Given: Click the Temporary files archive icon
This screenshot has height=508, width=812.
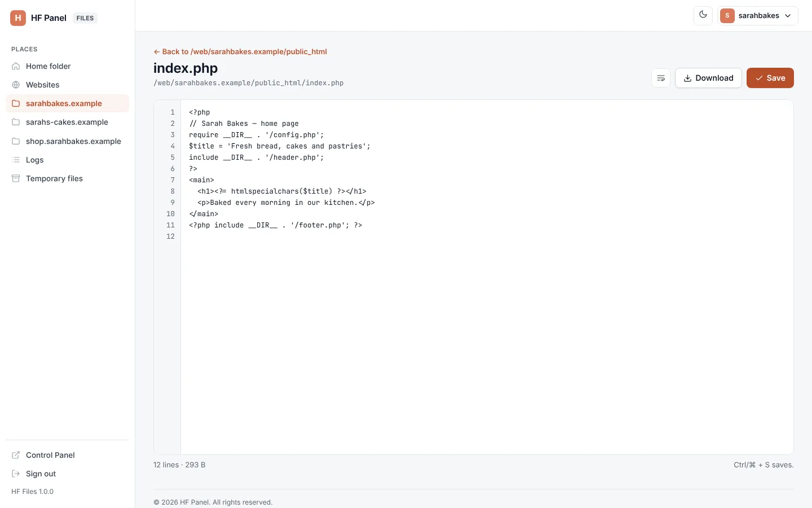Looking at the screenshot, I should [x=16, y=178].
